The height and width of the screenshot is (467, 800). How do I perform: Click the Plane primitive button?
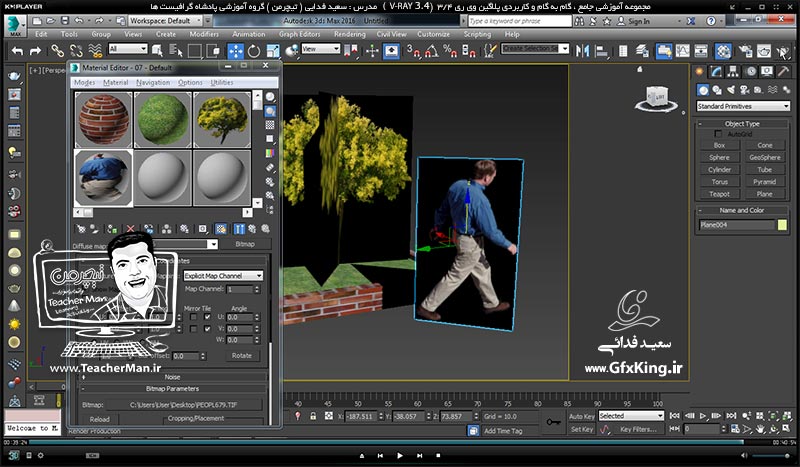[x=764, y=194]
